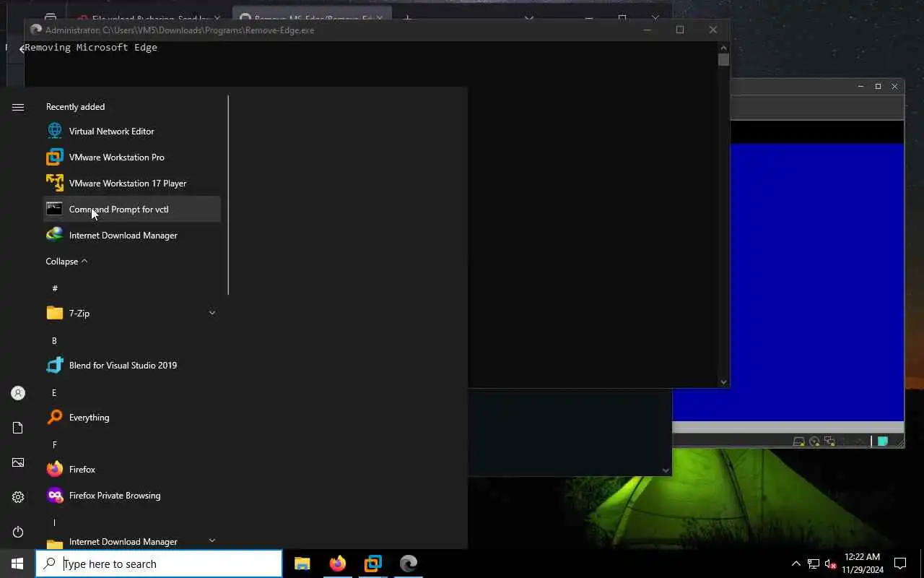Click the E letter header in app list
This screenshot has width=924, height=578.
coord(54,392)
